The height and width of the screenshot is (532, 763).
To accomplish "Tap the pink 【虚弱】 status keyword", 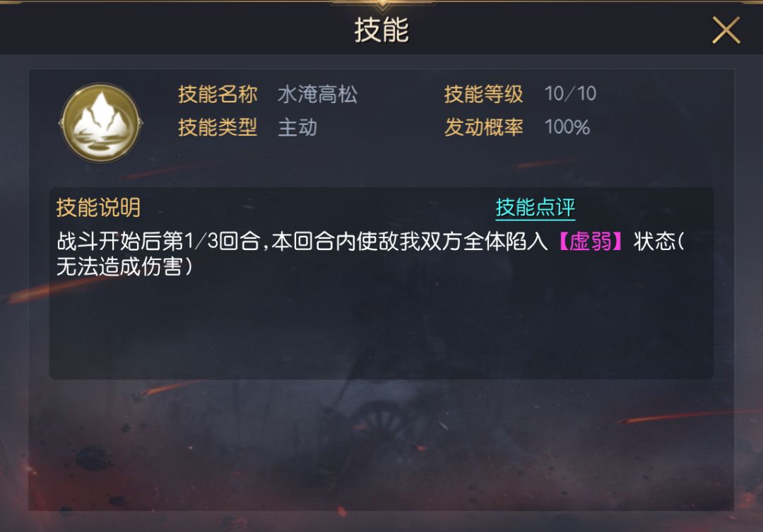I will pos(590,241).
